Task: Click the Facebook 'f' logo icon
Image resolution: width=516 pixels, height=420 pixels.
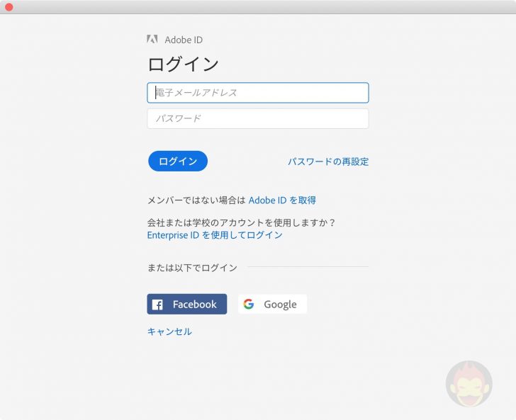Action: point(157,305)
